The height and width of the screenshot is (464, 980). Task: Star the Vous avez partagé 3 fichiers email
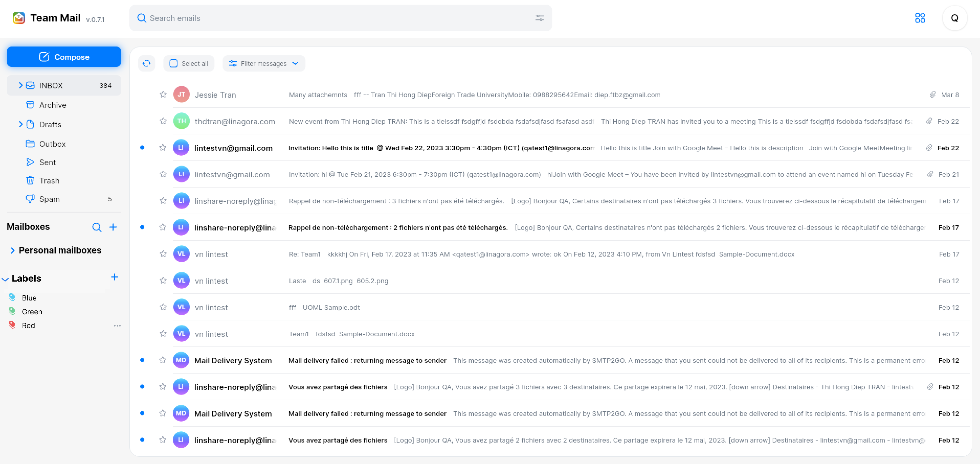(x=163, y=387)
